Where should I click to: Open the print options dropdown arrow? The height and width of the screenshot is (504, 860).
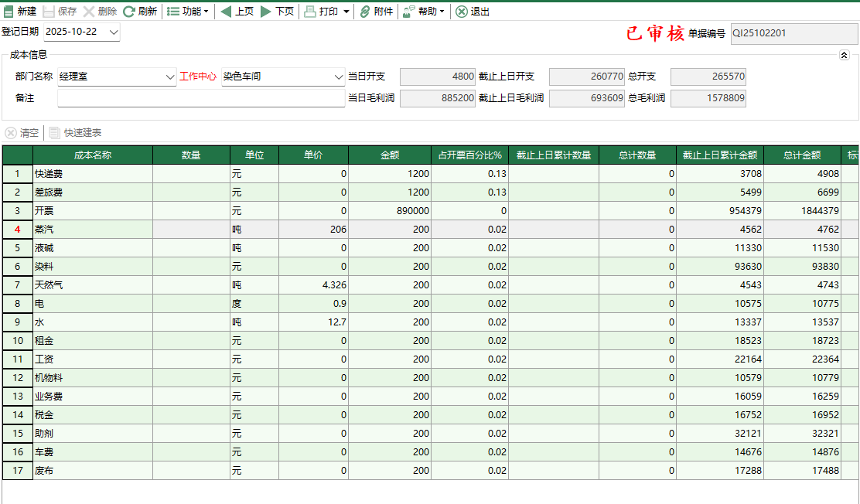(346, 12)
